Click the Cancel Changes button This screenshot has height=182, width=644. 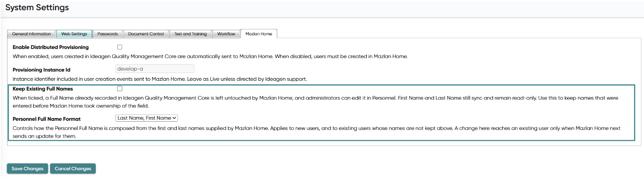pos(73,169)
